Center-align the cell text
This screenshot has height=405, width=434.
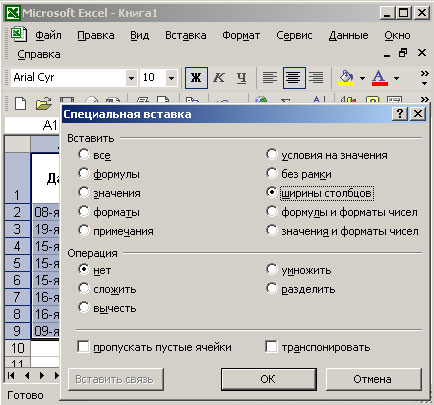click(x=294, y=78)
